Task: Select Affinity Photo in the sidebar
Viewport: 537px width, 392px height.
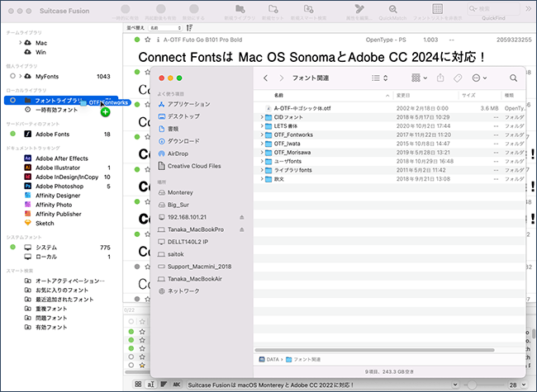Action: [x=54, y=205]
